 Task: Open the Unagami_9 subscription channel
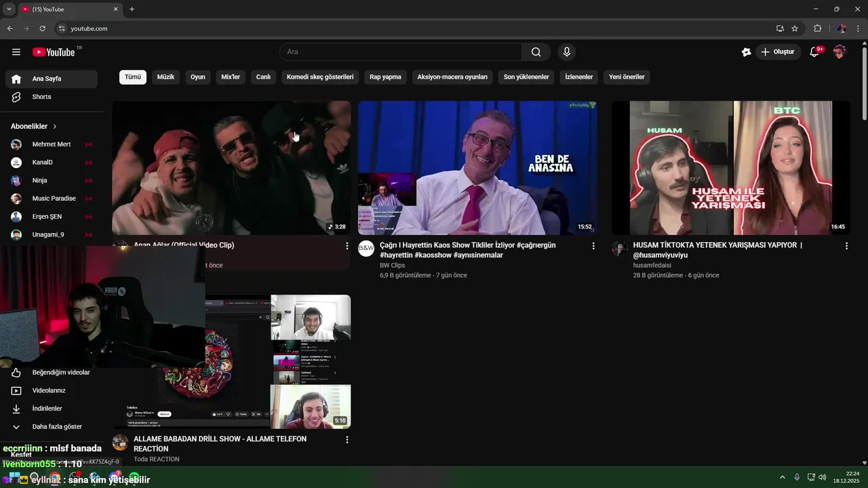tap(52, 235)
